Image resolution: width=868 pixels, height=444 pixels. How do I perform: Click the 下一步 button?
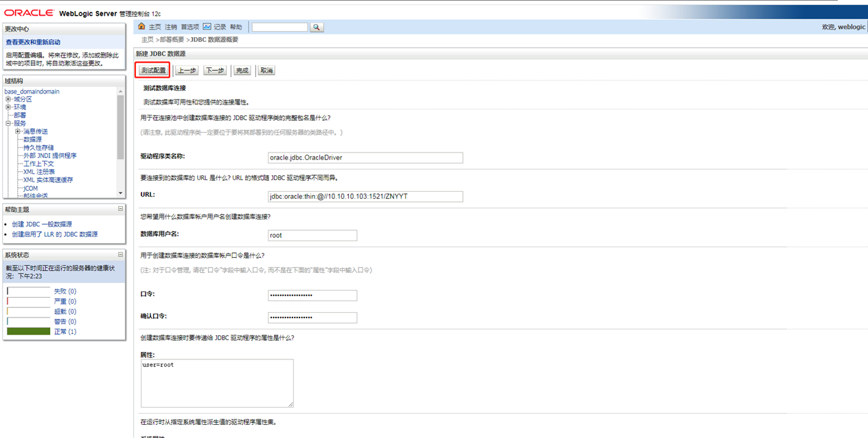215,70
